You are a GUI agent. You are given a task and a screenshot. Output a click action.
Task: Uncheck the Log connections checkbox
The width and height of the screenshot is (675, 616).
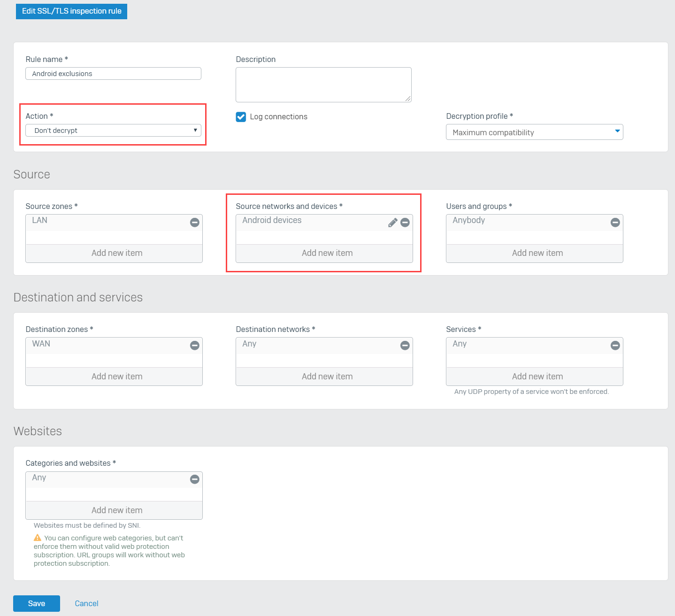(x=241, y=116)
